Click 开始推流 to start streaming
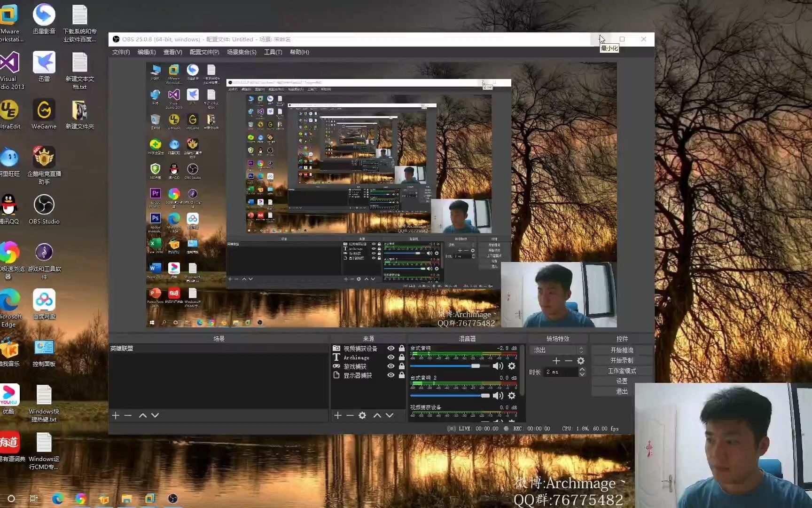Screen dimensions: 812x508 pyautogui.click(x=622, y=350)
